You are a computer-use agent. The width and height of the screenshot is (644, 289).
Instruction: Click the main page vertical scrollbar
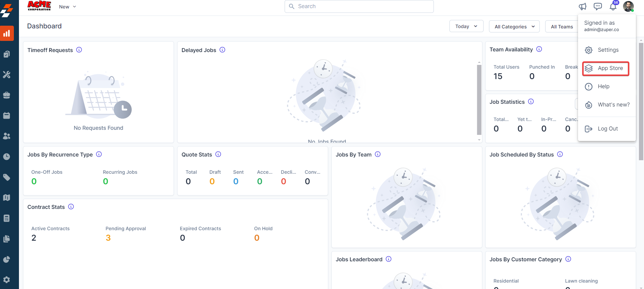641,101
